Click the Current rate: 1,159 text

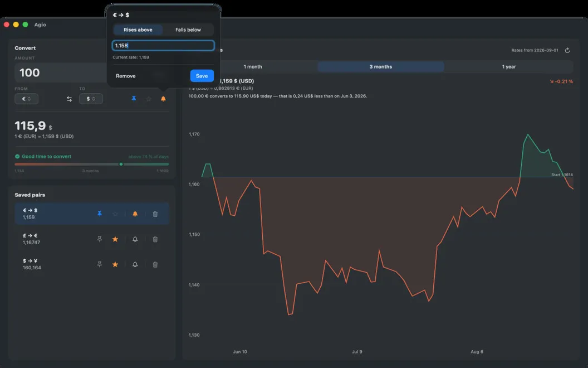[x=131, y=57]
